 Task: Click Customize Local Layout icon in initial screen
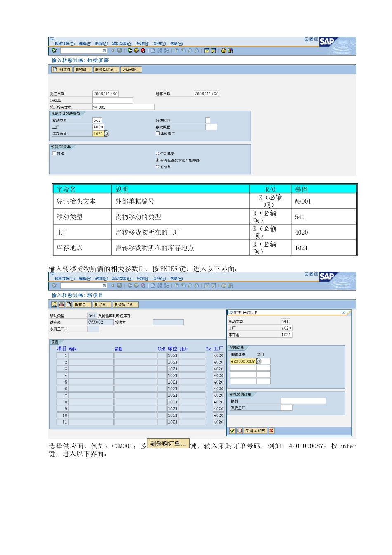pyautogui.click(x=230, y=50)
